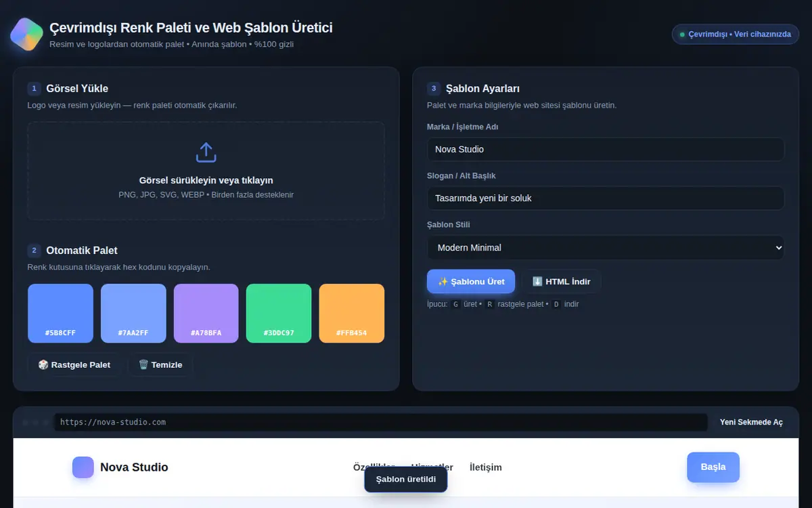Click the D shortcut key hint
This screenshot has width=812, height=508.
click(x=556, y=304)
